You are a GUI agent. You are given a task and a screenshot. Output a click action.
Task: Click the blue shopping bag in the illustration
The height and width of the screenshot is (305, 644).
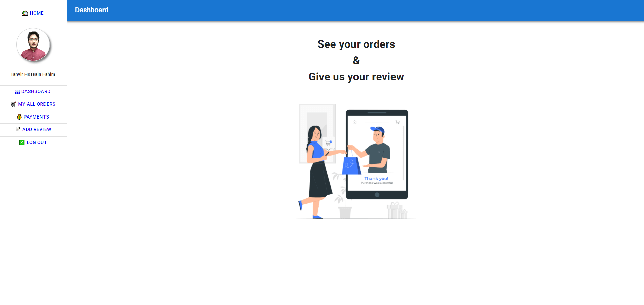[351, 165]
